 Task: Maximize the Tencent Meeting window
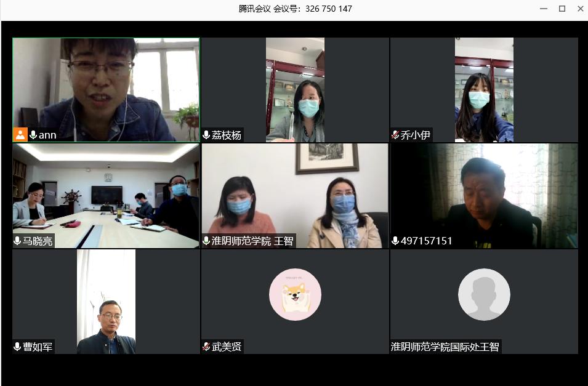pos(562,9)
